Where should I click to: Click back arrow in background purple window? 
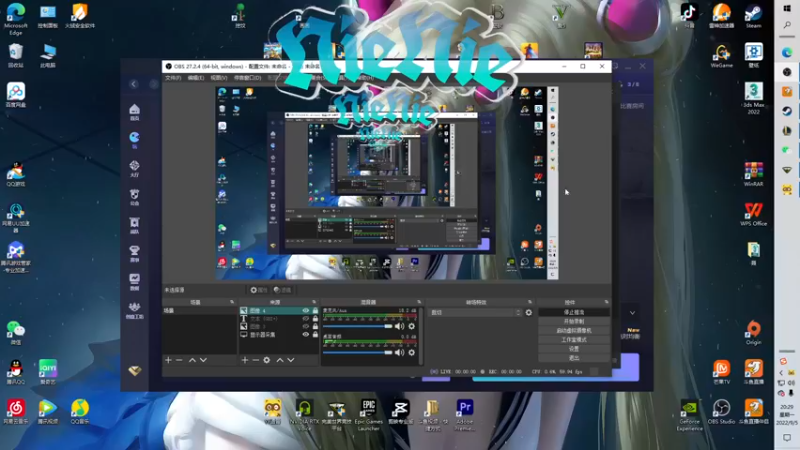coord(134,84)
